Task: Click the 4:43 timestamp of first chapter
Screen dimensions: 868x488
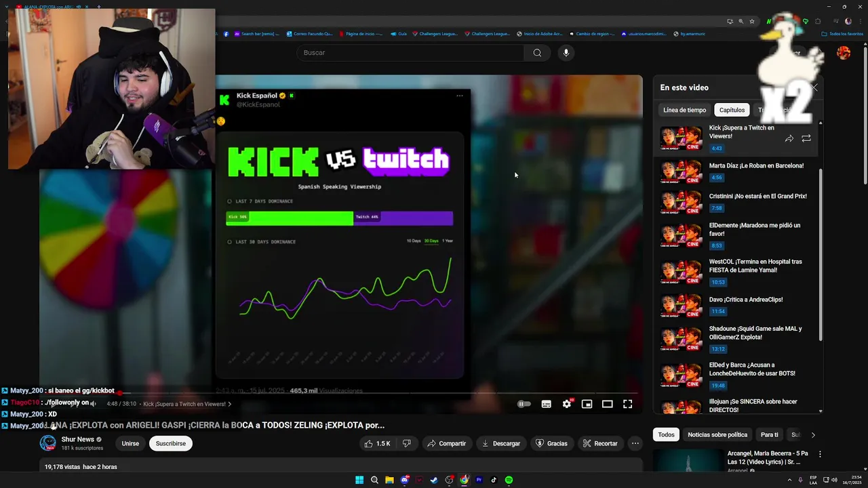Action: pos(717,148)
